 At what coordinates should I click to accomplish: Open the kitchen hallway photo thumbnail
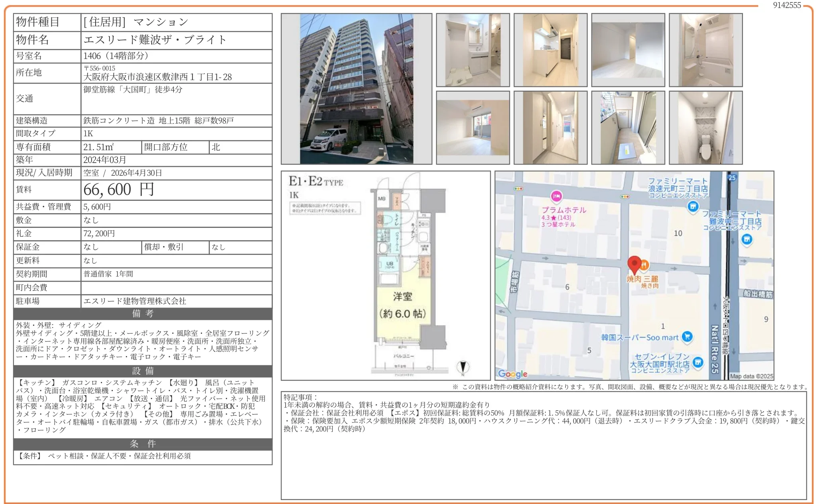(550, 50)
